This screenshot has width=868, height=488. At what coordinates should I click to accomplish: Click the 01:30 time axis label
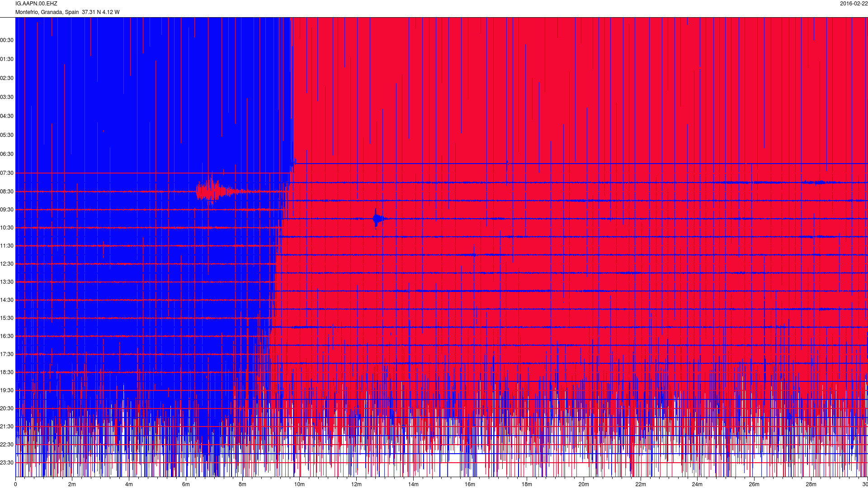pos(7,59)
